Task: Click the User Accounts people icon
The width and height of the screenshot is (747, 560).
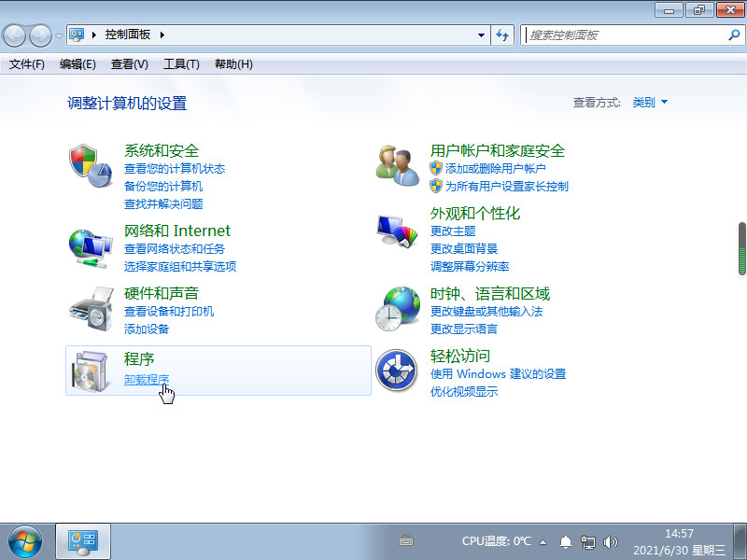Action: (x=397, y=166)
